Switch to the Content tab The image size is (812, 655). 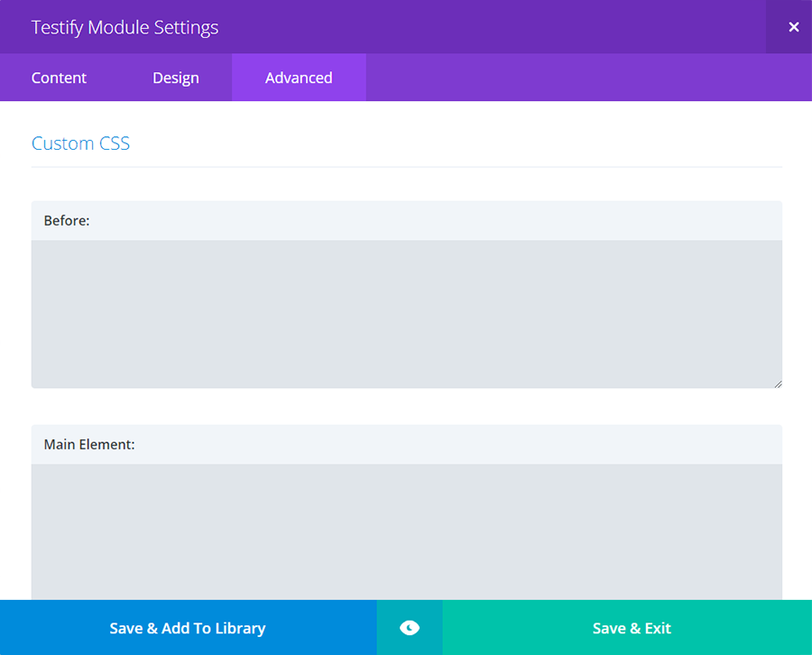[59, 78]
